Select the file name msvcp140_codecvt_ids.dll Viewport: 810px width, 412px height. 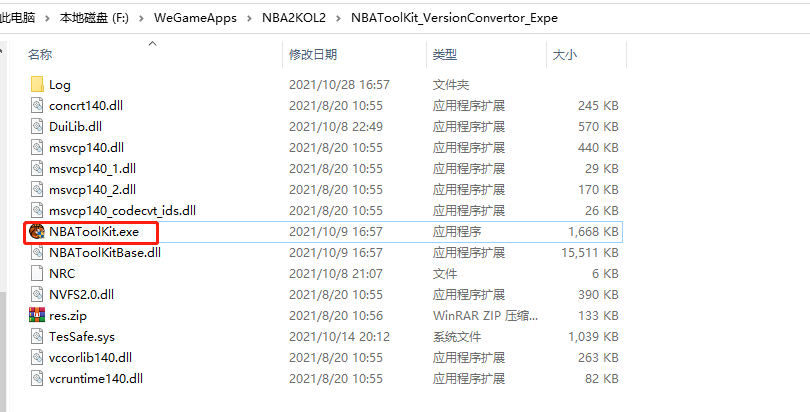pyautogui.click(x=122, y=211)
